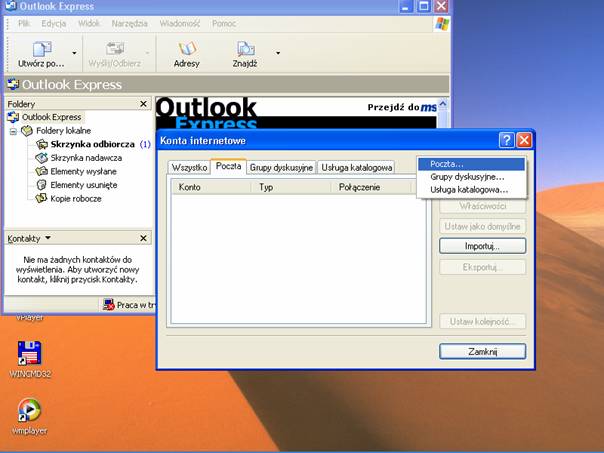Switch to the Poczta tab

pyautogui.click(x=228, y=166)
